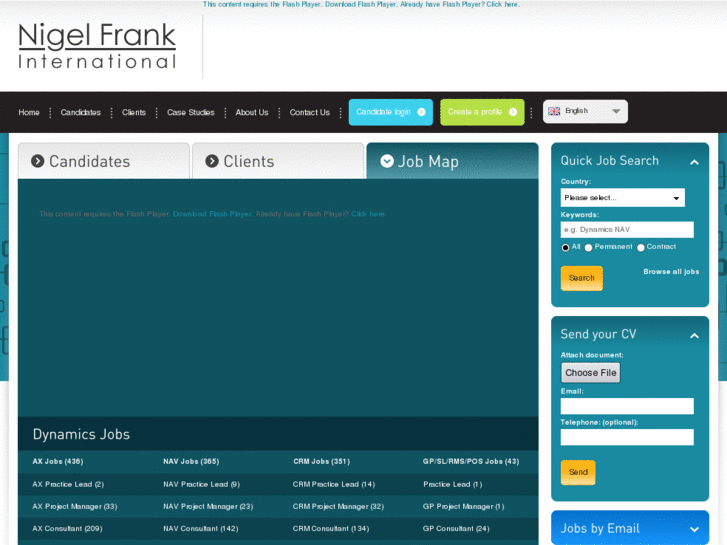Open Practice Lead (1) link
The width and height of the screenshot is (727, 545).
tap(453, 484)
